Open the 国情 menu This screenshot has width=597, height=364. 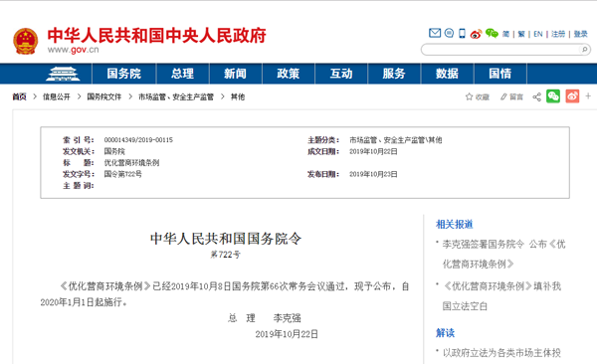499,74
